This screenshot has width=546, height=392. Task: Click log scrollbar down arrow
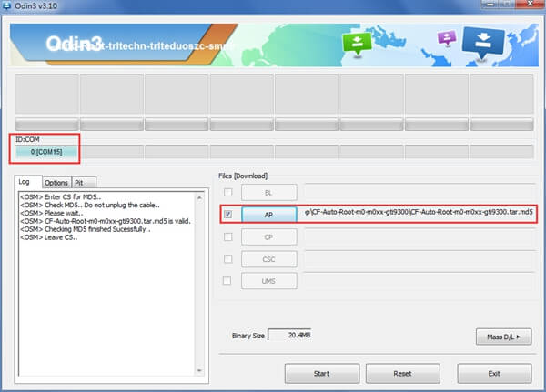199,370
